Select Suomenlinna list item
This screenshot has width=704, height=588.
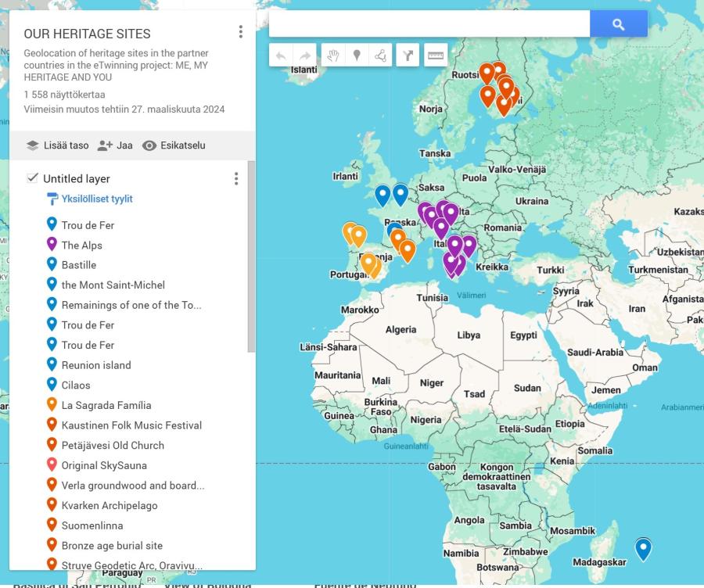(92, 525)
